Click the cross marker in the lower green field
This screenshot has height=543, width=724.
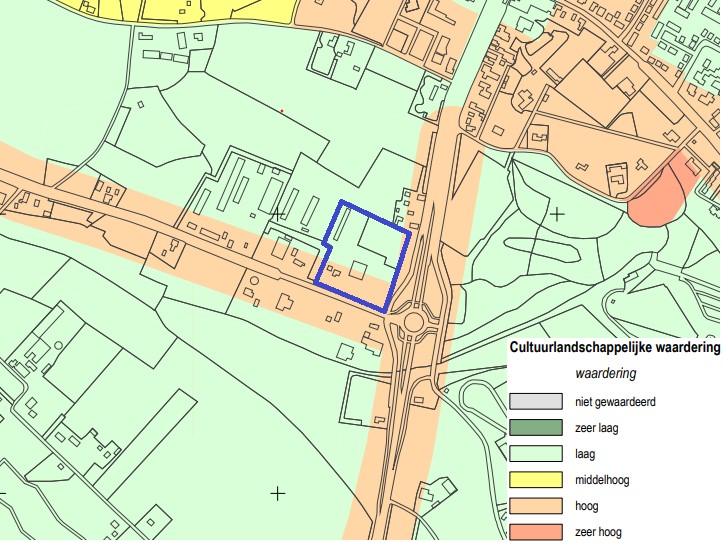(x=278, y=492)
